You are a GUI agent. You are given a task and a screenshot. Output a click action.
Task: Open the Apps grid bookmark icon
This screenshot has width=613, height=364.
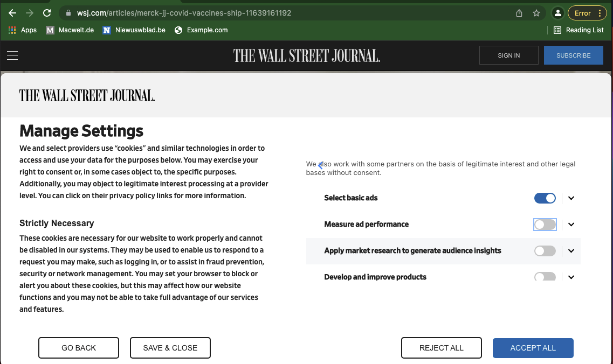tap(12, 30)
